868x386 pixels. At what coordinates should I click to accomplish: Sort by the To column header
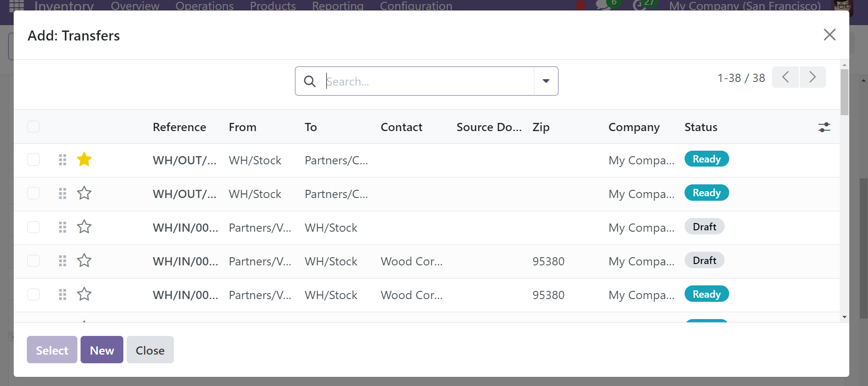point(311,127)
